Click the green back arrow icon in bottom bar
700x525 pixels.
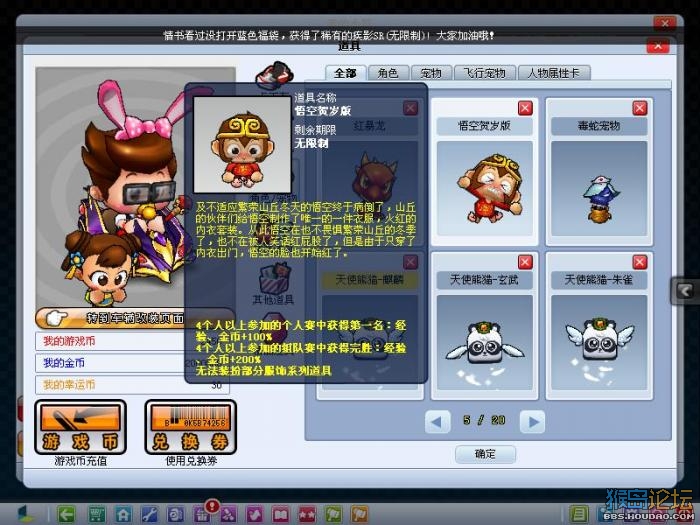coord(66,514)
